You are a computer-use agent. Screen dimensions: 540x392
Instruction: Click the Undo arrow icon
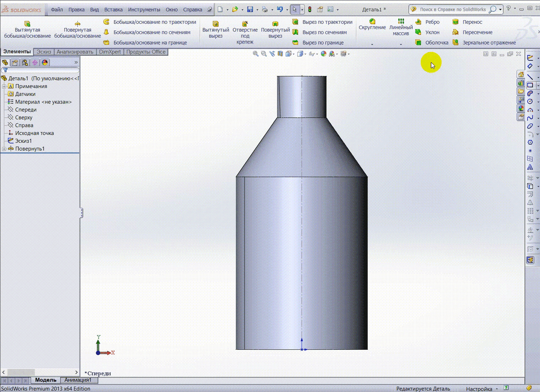click(x=280, y=9)
